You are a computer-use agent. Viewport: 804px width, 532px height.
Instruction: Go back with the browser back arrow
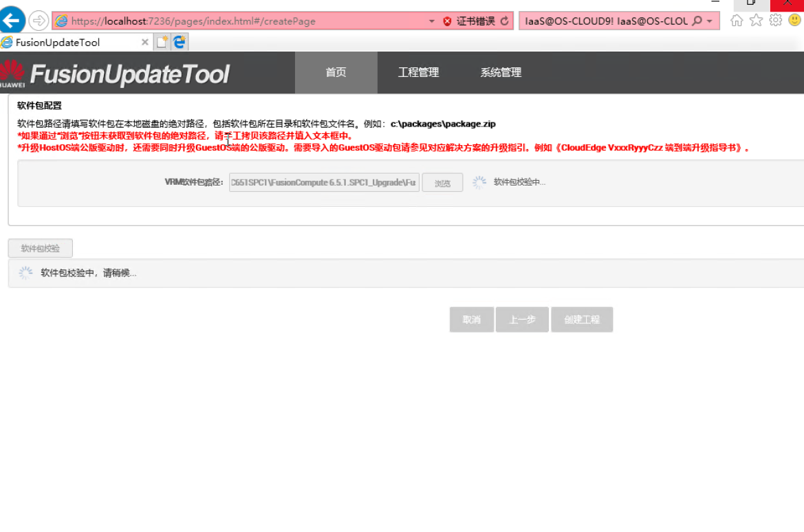(12, 21)
